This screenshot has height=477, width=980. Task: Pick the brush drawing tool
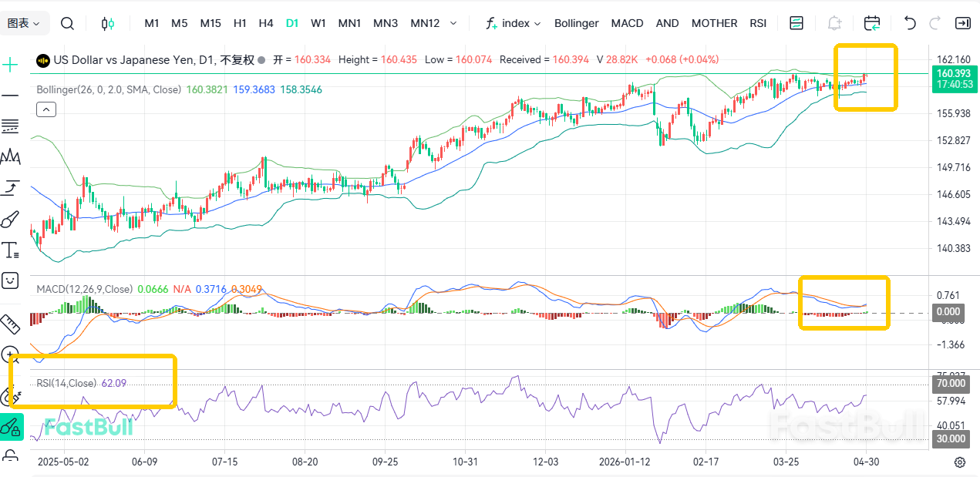pos(10,218)
